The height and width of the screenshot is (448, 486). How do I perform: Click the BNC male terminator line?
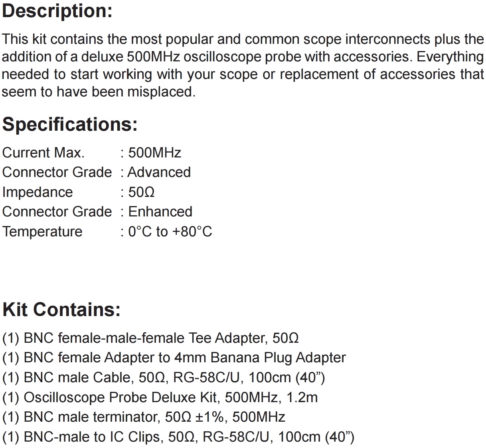click(144, 417)
